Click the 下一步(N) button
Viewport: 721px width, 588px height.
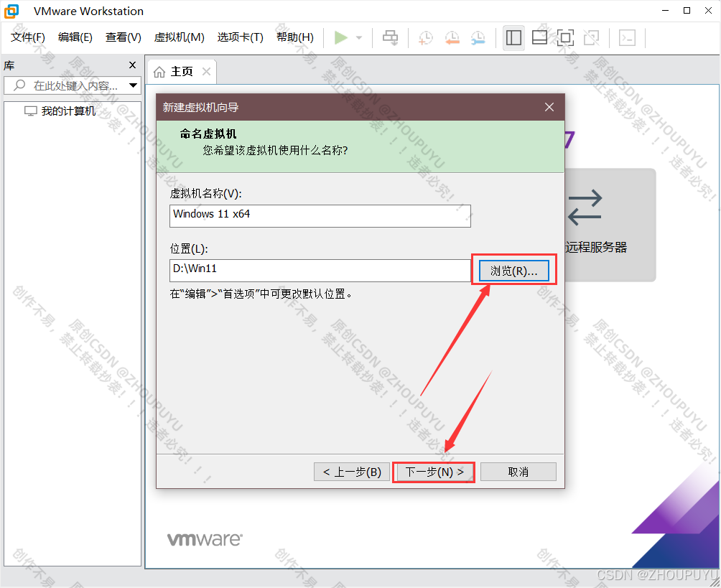pyautogui.click(x=434, y=472)
